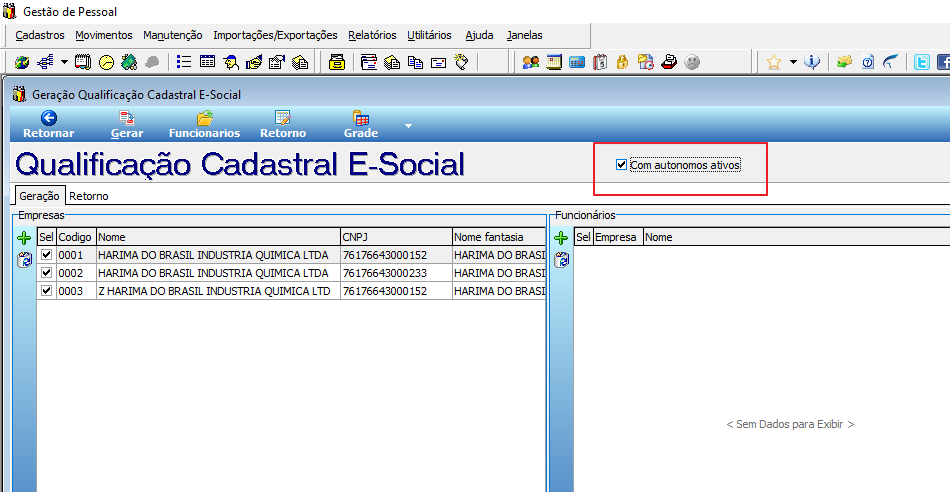Open the day calendar icon showing 5

pos(600,62)
